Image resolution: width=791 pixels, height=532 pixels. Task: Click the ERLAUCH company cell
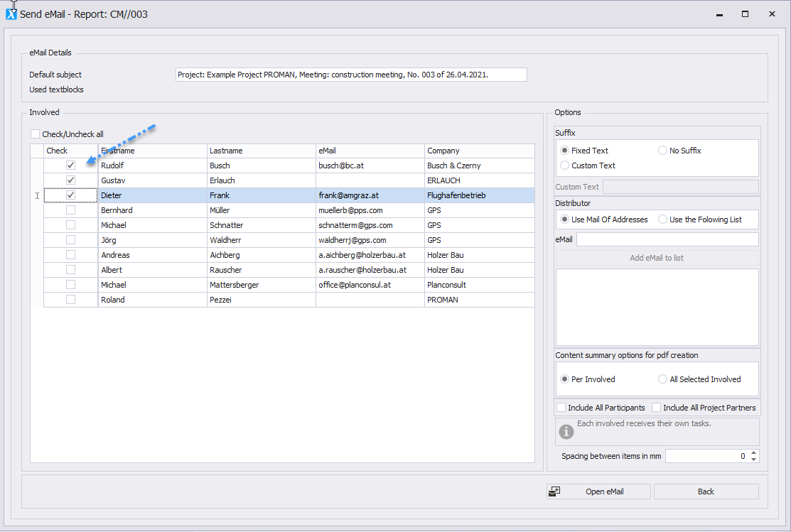click(480, 180)
